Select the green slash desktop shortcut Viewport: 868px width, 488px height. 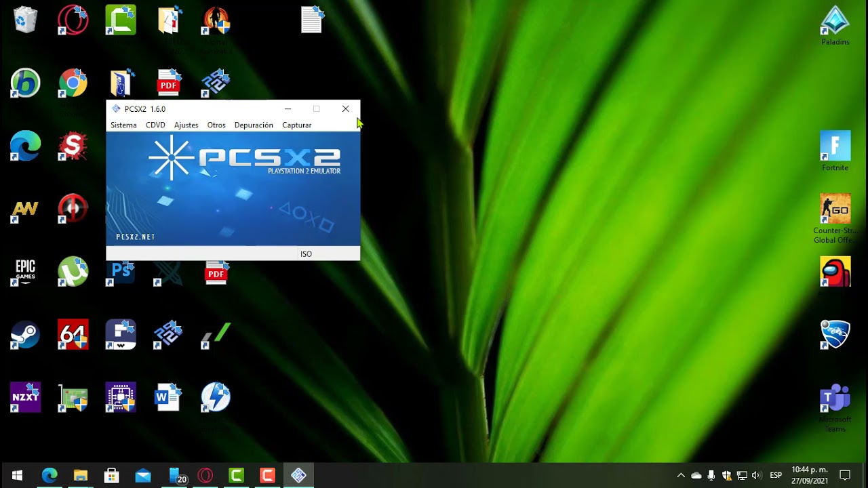pyautogui.click(x=216, y=335)
